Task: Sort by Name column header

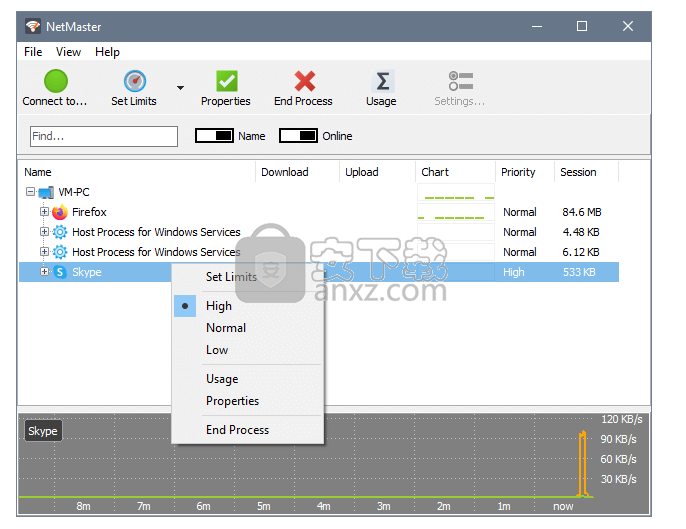Action: point(38,172)
